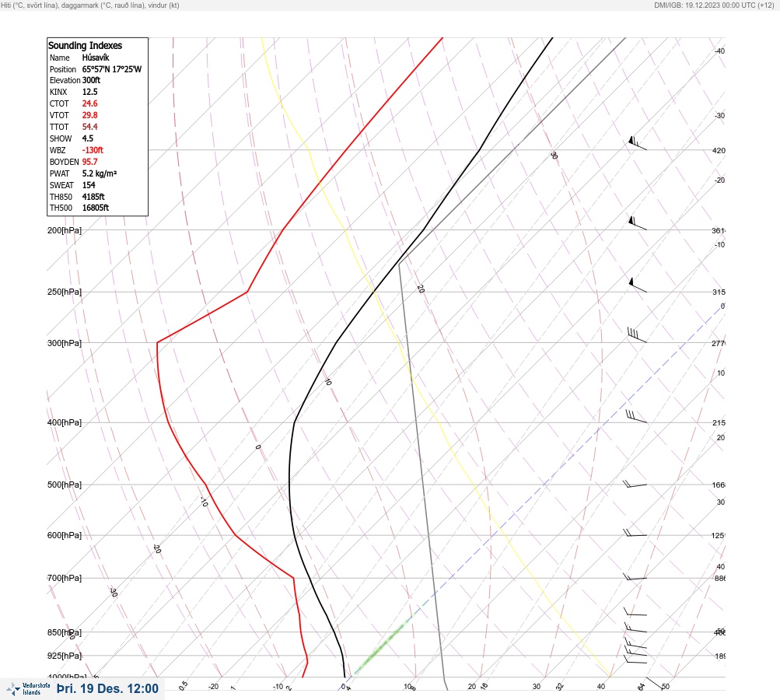
Task: Click the '250[hPa]' pressure label
Action: [65, 292]
